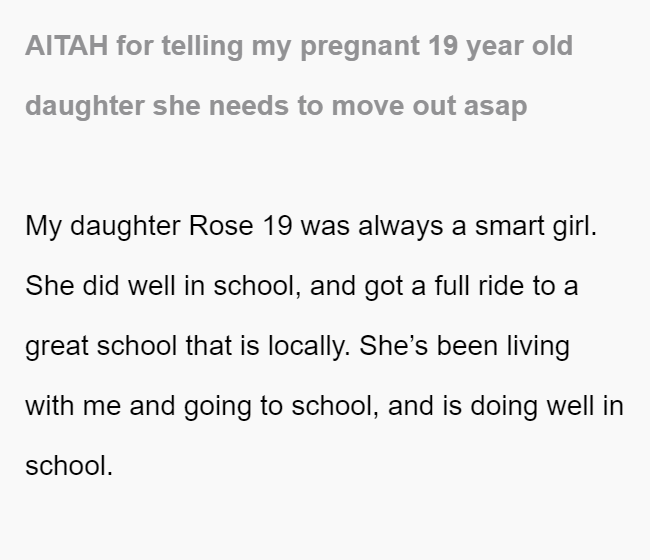The height and width of the screenshot is (560, 650).
Task: Click the word "locally." in the body text
Action: pos(309,347)
